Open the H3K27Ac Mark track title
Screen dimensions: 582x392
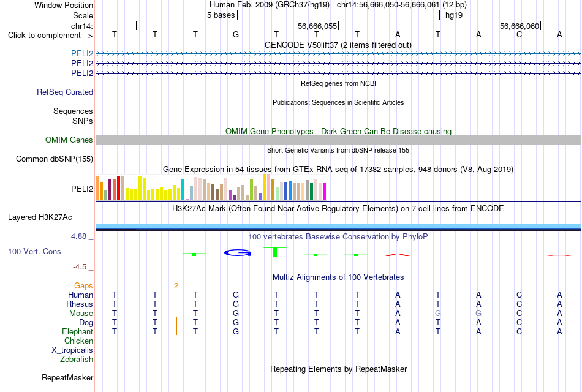pos(338,209)
